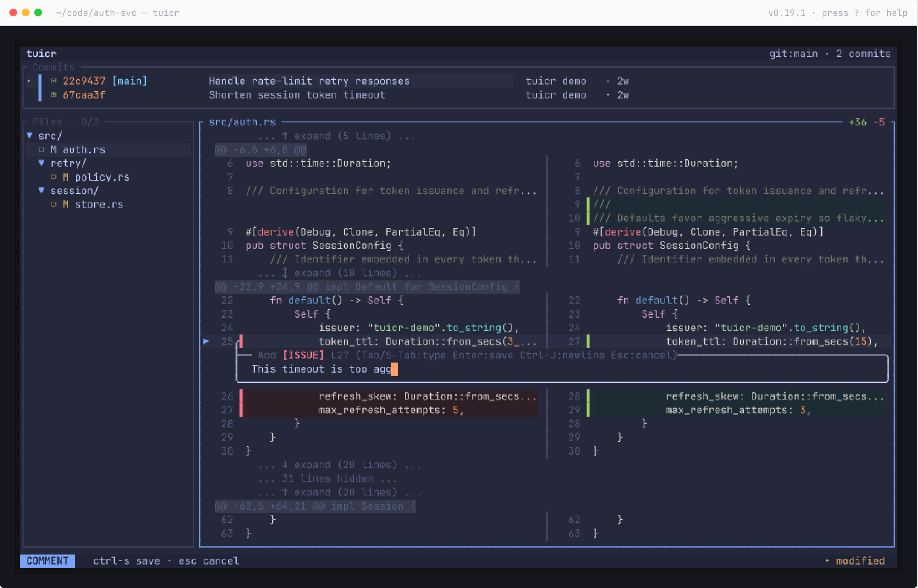Click the COMMENT mode indicator
Screen dimensions: 918x588
pyautogui.click(x=47, y=561)
